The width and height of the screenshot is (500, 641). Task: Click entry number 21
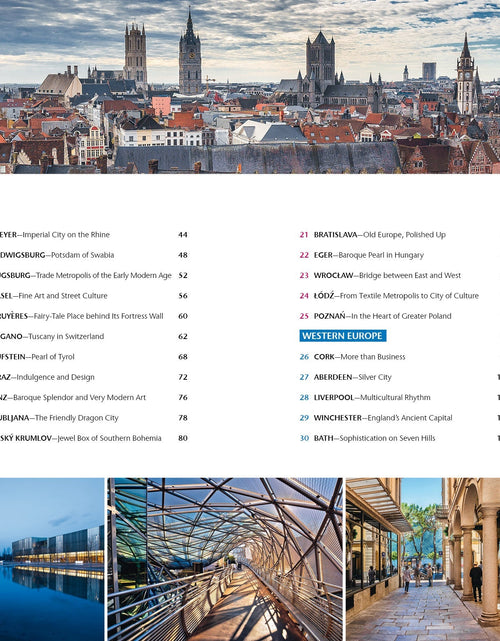[304, 235]
